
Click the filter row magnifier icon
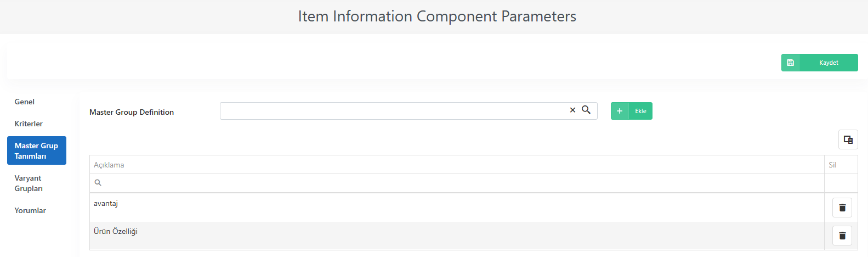point(98,183)
